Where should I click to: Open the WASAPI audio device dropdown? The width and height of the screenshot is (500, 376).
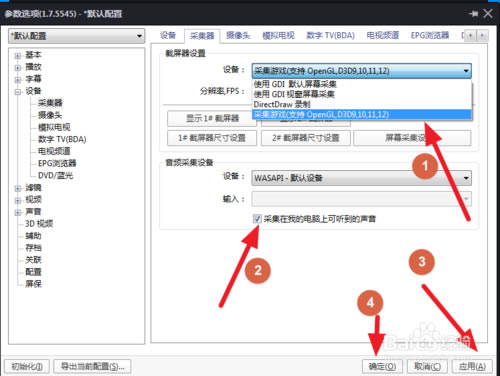point(362,178)
